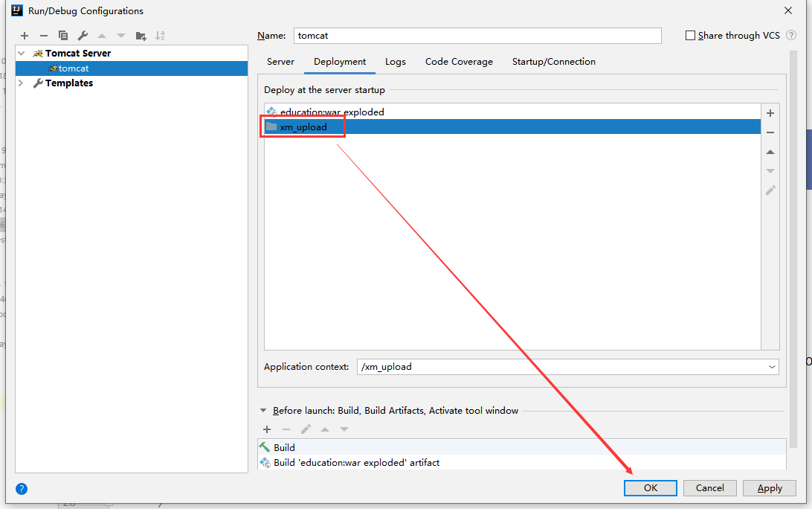
Task: Switch to the Server tab
Action: pos(280,62)
